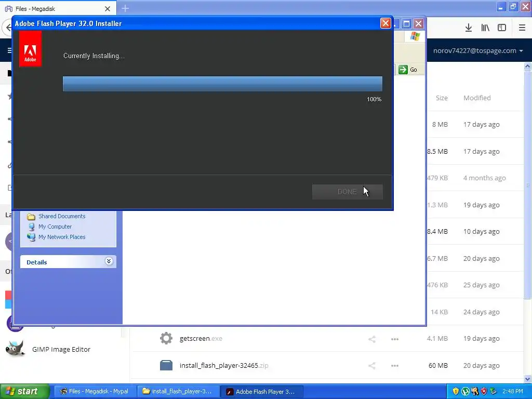Click the 60 MB size cell
This screenshot has height=399, width=532.
tap(438, 365)
